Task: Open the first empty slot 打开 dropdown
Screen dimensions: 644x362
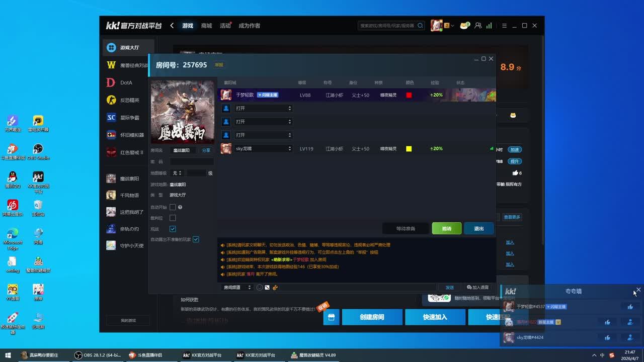Action: 263,108
